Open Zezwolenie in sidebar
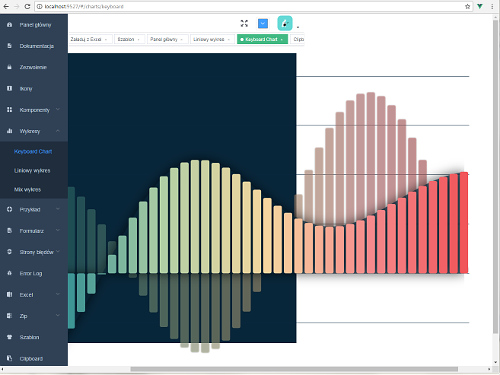 coord(34,67)
